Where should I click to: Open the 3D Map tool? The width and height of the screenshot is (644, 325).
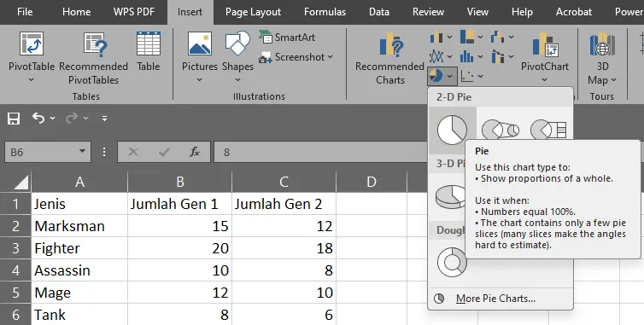pyautogui.click(x=602, y=58)
